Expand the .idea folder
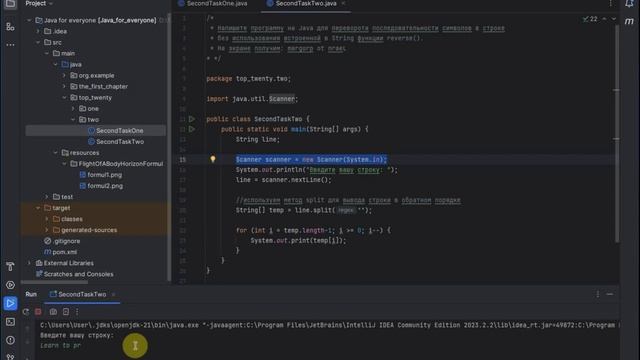 click(x=38, y=31)
